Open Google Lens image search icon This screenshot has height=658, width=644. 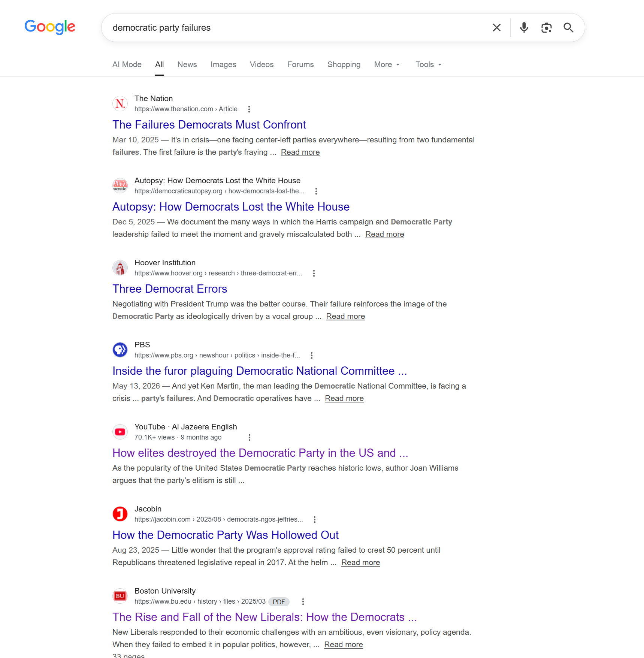coord(546,28)
